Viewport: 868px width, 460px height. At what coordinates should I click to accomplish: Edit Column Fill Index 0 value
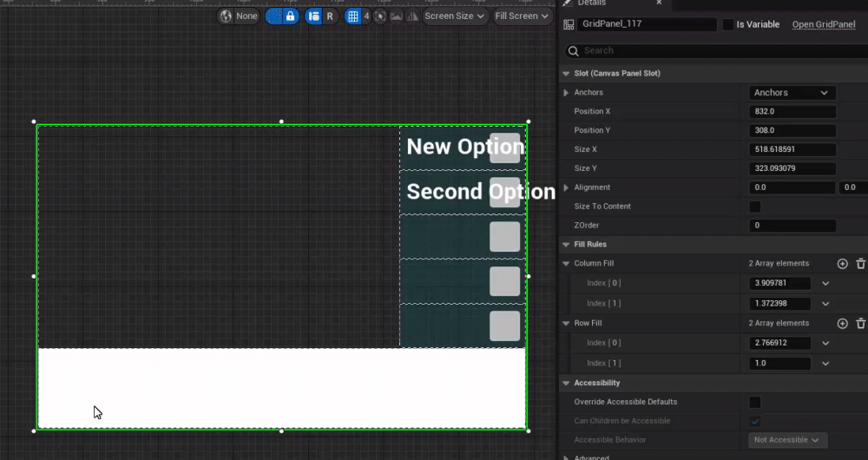click(779, 283)
